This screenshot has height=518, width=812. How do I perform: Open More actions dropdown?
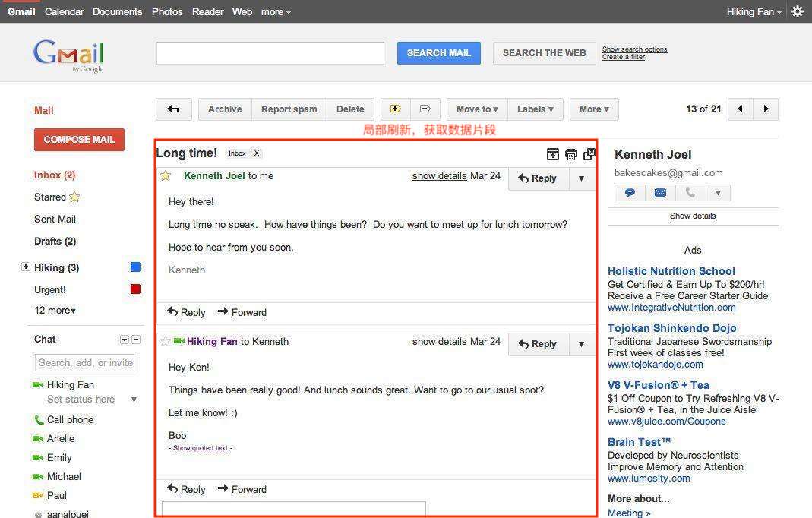[x=594, y=109]
